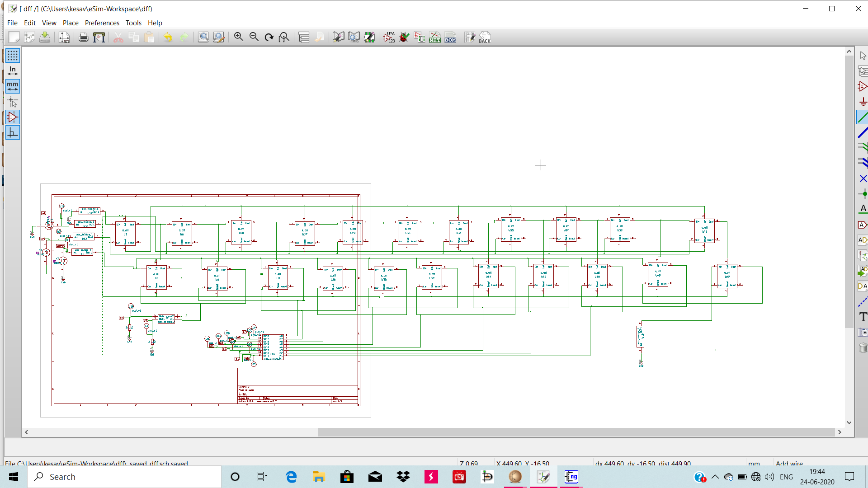Toggle grid display visibility
868x488 pixels.
[13, 56]
